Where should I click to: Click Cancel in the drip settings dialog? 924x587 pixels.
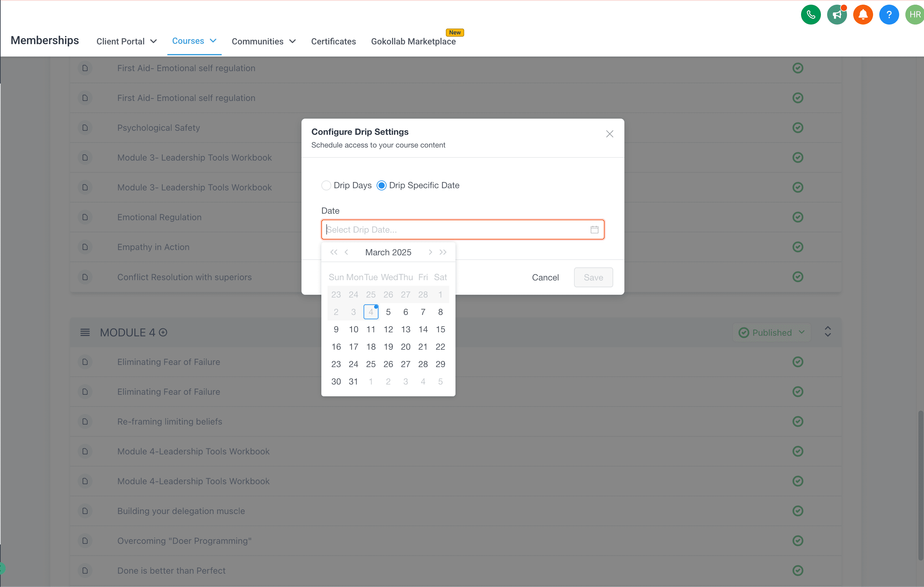click(545, 278)
